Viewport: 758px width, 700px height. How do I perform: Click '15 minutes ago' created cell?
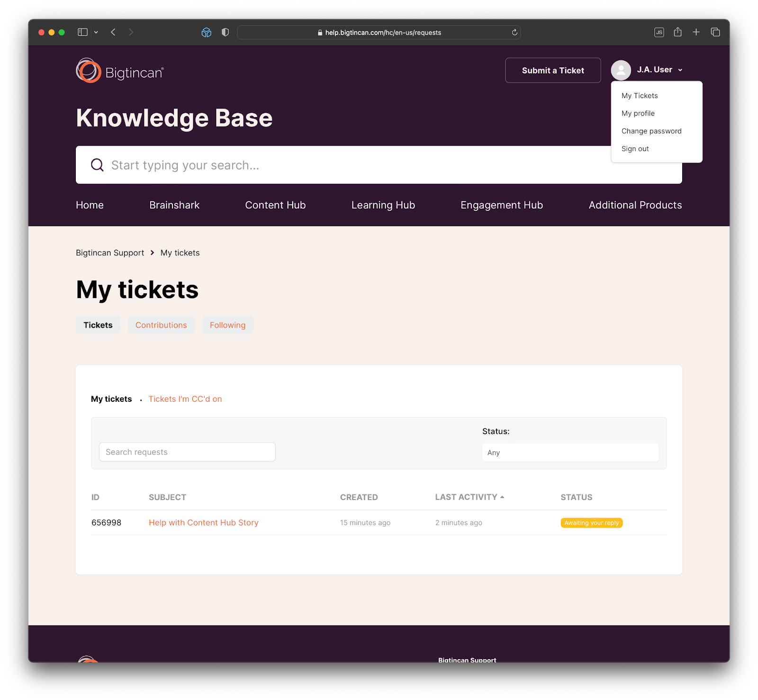[365, 523]
